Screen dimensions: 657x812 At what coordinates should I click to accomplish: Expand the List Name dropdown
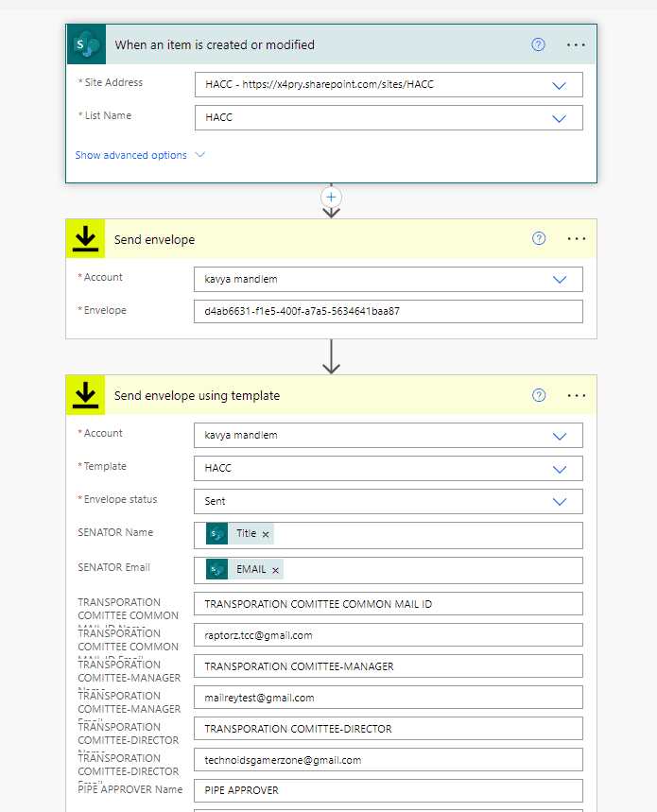[559, 118]
